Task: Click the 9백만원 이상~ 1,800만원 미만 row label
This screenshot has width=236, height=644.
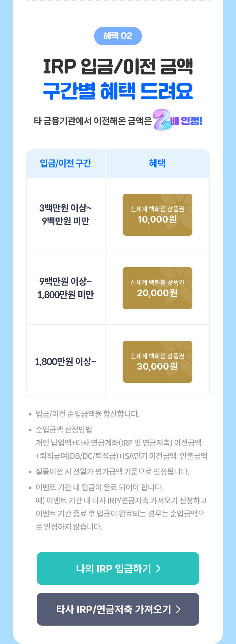Action: (x=66, y=288)
